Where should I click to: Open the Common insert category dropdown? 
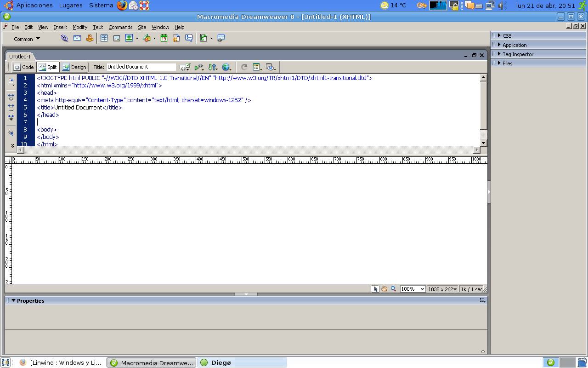pyautogui.click(x=27, y=39)
